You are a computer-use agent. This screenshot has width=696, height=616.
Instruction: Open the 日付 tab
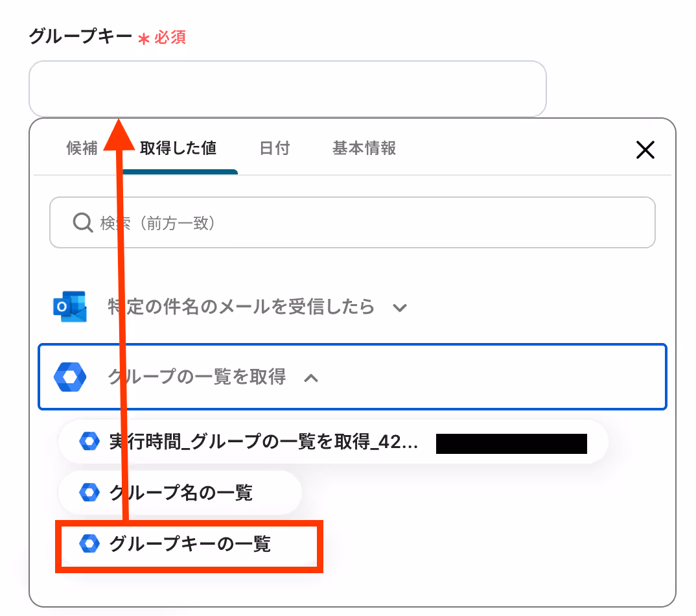pyautogui.click(x=274, y=148)
